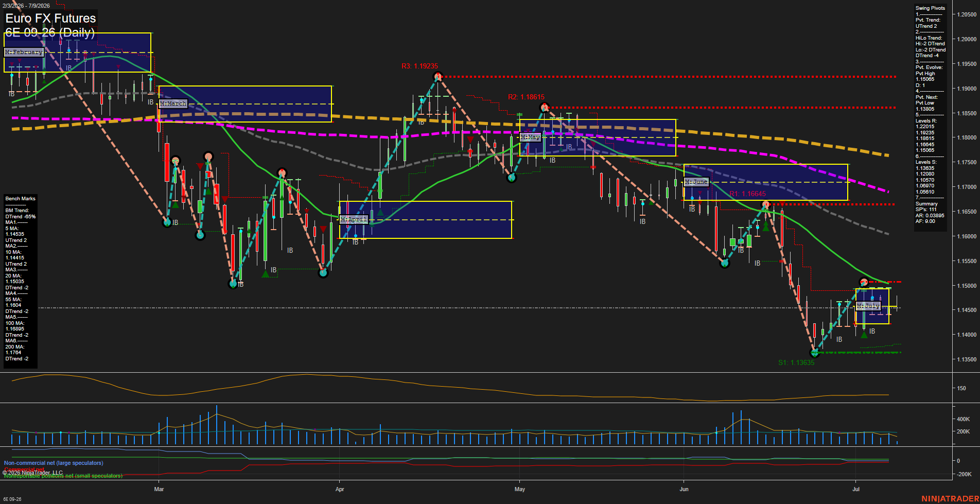
Task: Click the Bench Marks panel heading
Action: [20, 198]
